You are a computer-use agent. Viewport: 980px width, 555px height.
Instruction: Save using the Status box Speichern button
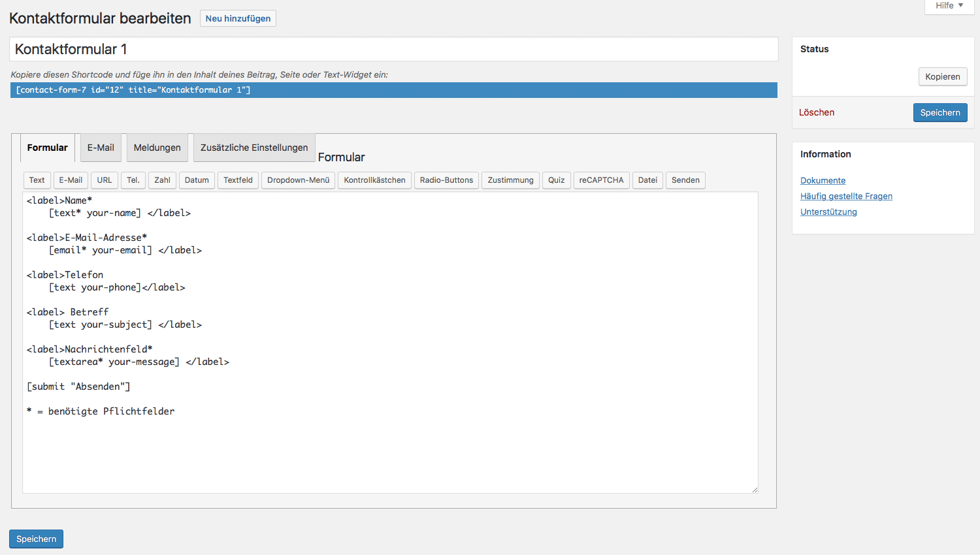(940, 112)
